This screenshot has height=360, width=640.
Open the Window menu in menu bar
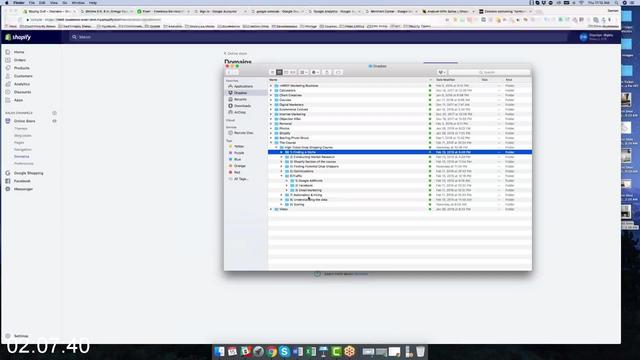(x=78, y=2)
